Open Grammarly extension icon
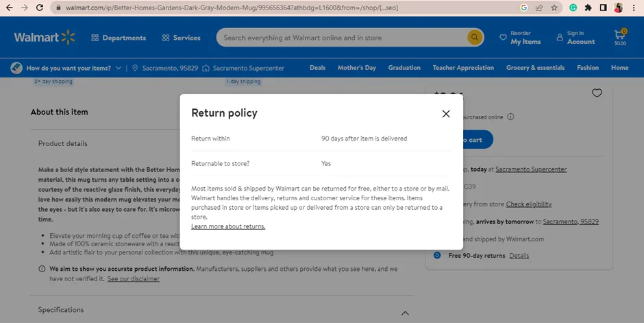644x323 pixels. pyautogui.click(x=573, y=8)
